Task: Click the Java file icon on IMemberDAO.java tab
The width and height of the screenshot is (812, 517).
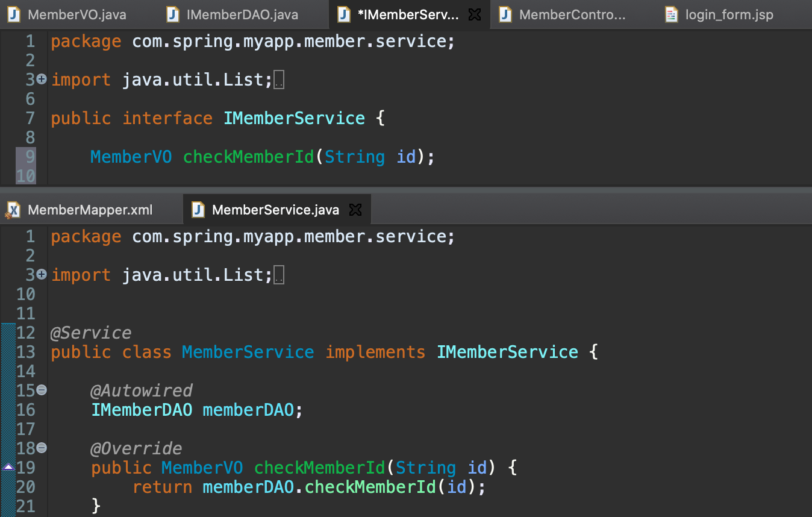Action: pyautogui.click(x=173, y=14)
